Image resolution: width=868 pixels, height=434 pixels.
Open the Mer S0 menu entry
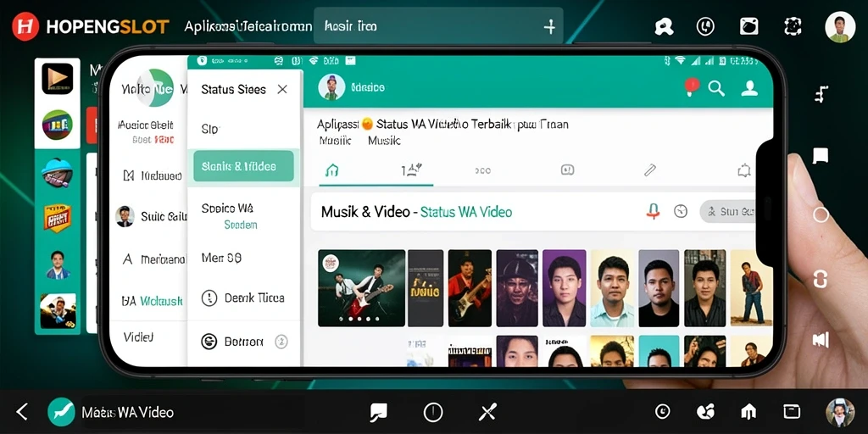(x=221, y=258)
